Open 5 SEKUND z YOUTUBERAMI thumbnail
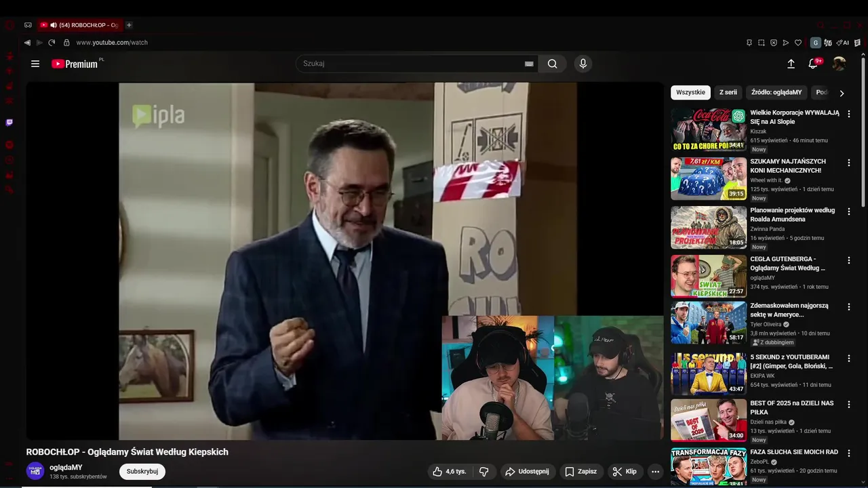This screenshot has height=488, width=868. point(709,374)
